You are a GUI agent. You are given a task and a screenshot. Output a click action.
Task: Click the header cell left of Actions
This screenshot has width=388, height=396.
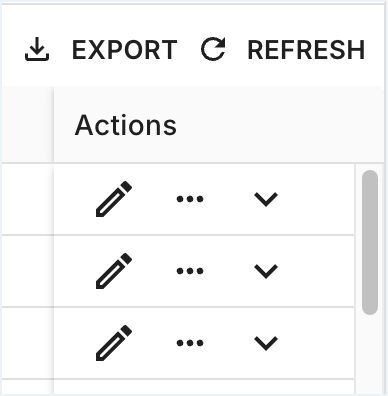(x=28, y=125)
